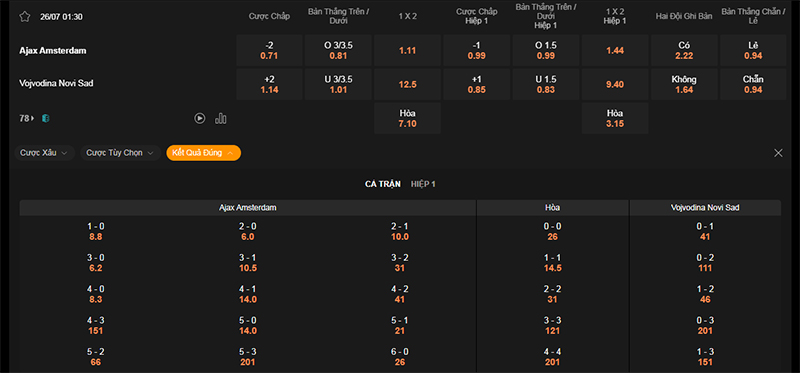Open the Cược Xấu dropdown
This screenshot has height=373, width=800.
tap(44, 153)
